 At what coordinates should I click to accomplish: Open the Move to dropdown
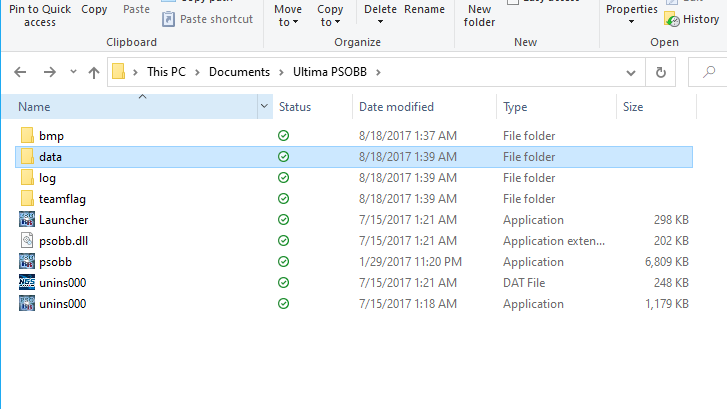(x=288, y=15)
